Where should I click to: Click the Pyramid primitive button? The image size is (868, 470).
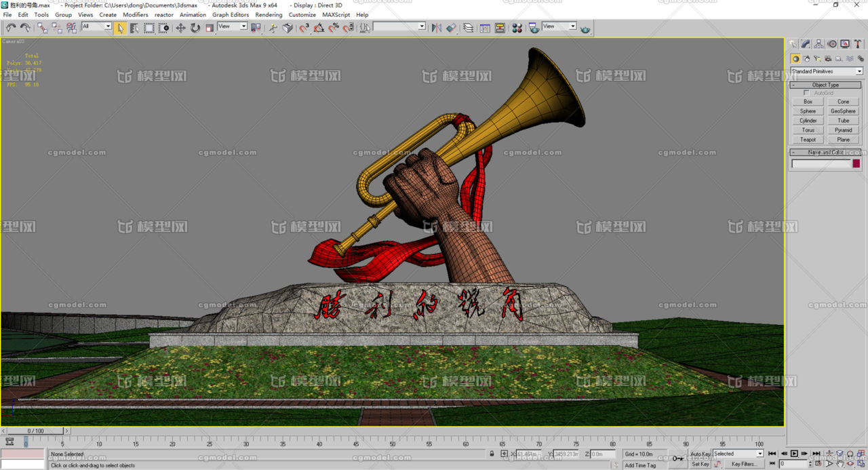click(844, 130)
